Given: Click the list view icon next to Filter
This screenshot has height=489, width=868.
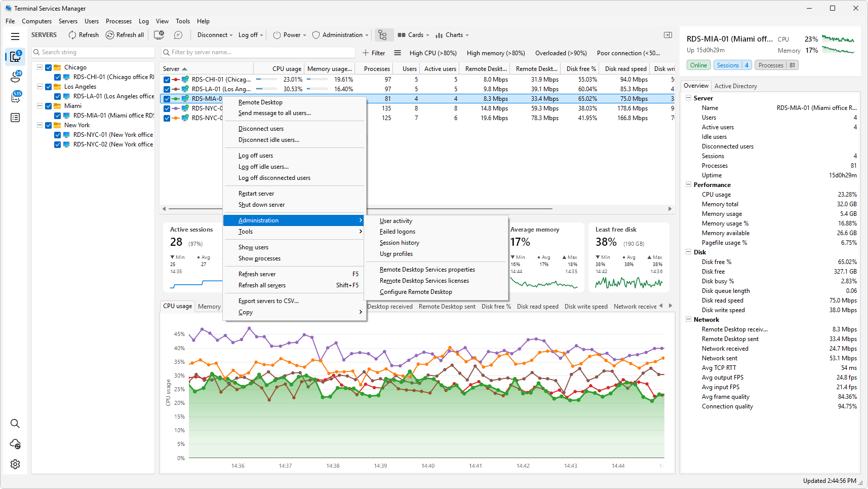Looking at the screenshot, I should pos(398,53).
